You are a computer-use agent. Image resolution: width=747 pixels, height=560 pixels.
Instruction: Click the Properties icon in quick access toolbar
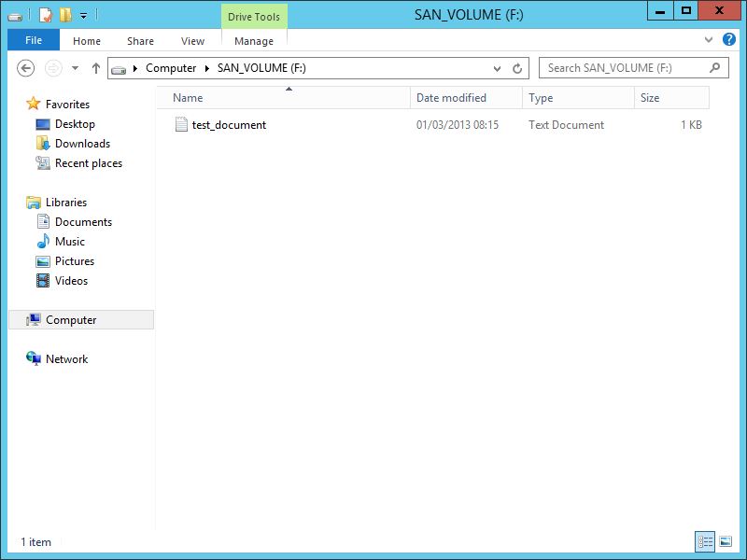tap(46, 14)
